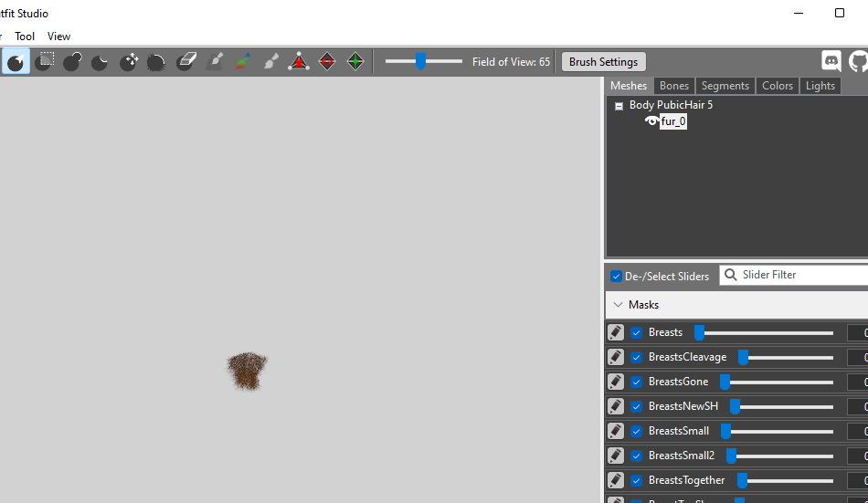Minimize the Outfit Studio window
This screenshot has width=868, height=503.
[x=799, y=13]
